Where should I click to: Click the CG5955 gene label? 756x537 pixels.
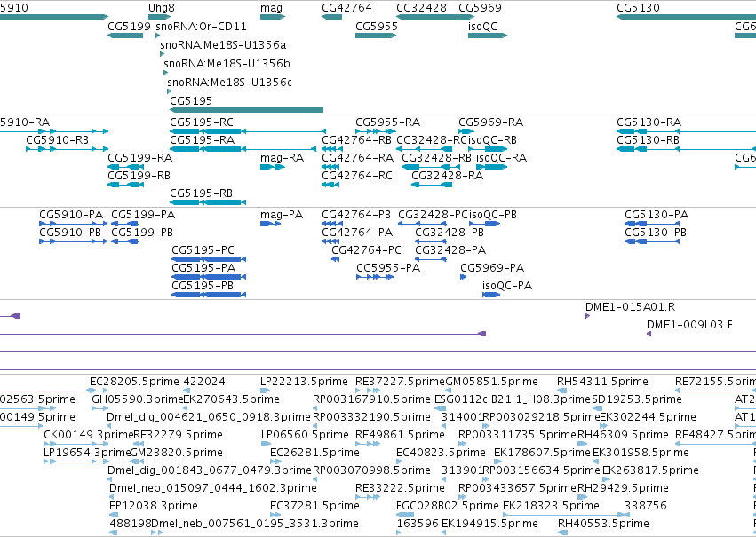377,26
